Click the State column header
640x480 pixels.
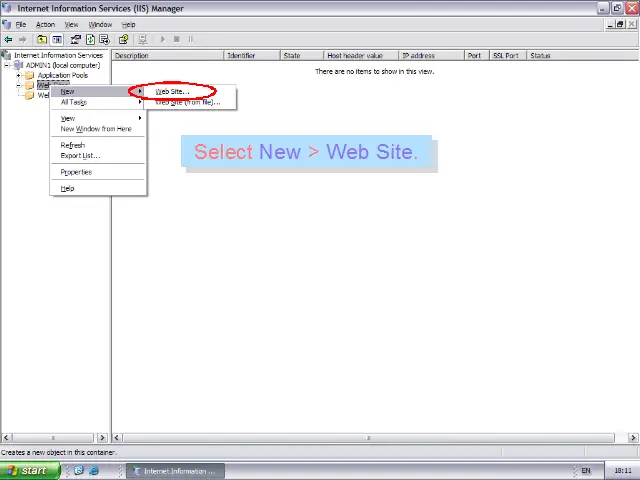302,56
